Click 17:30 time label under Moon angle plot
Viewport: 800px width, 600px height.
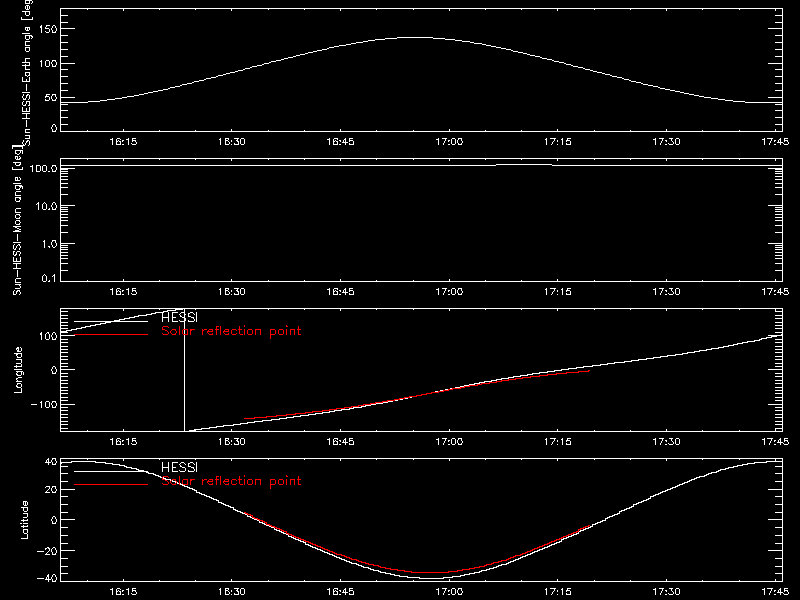[x=666, y=292]
